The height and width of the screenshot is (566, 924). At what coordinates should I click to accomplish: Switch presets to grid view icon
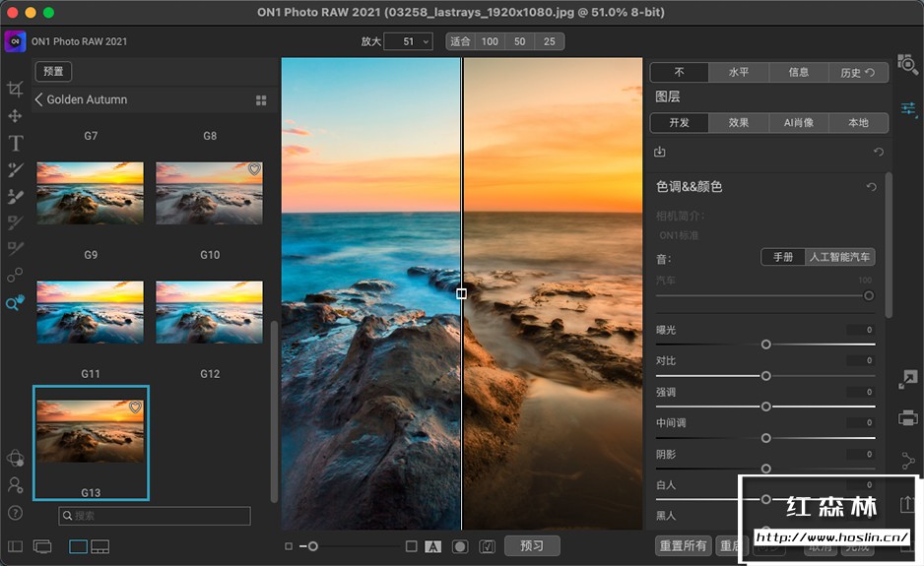pyautogui.click(x=261, y=100)
